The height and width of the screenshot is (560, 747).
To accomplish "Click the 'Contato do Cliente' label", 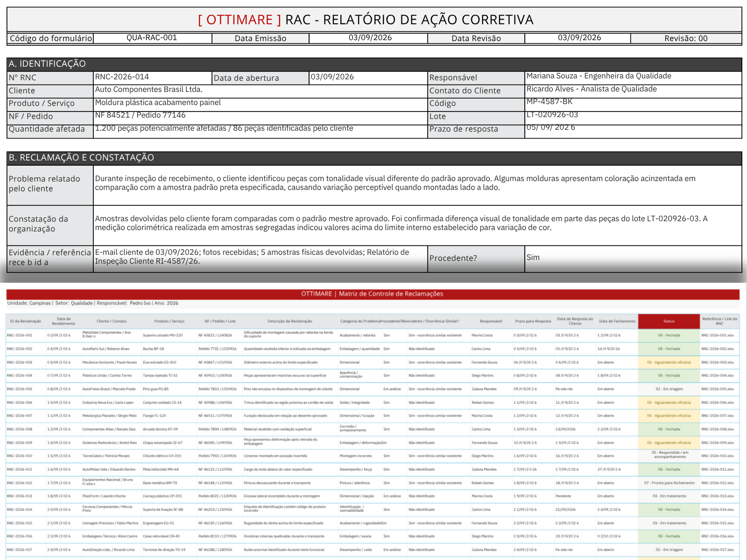I will 465,91.
